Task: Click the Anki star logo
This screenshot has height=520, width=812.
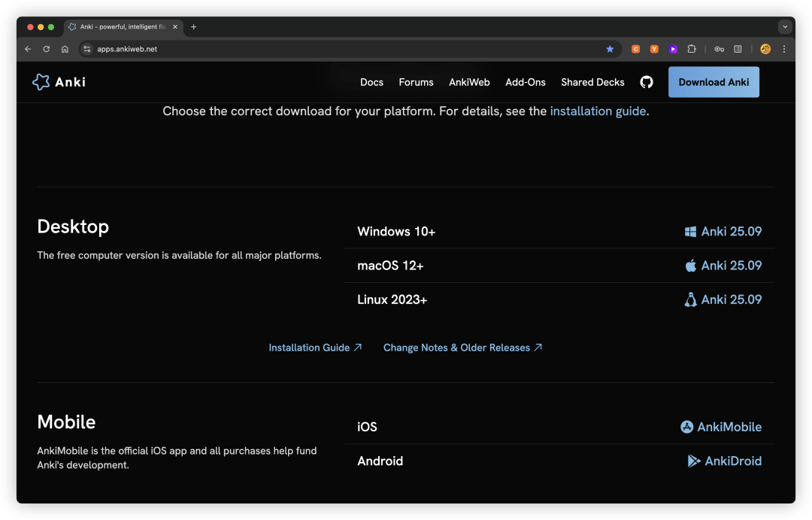Action: click(x=41, y=82)
